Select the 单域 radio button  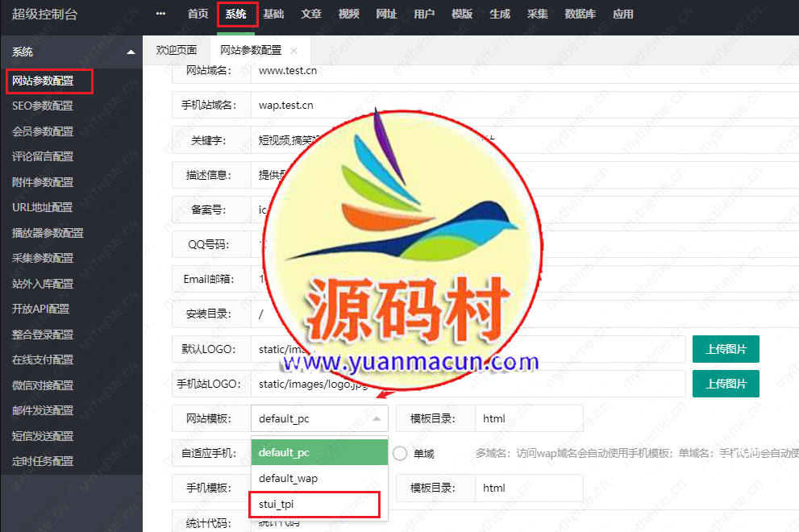(399, 453)
